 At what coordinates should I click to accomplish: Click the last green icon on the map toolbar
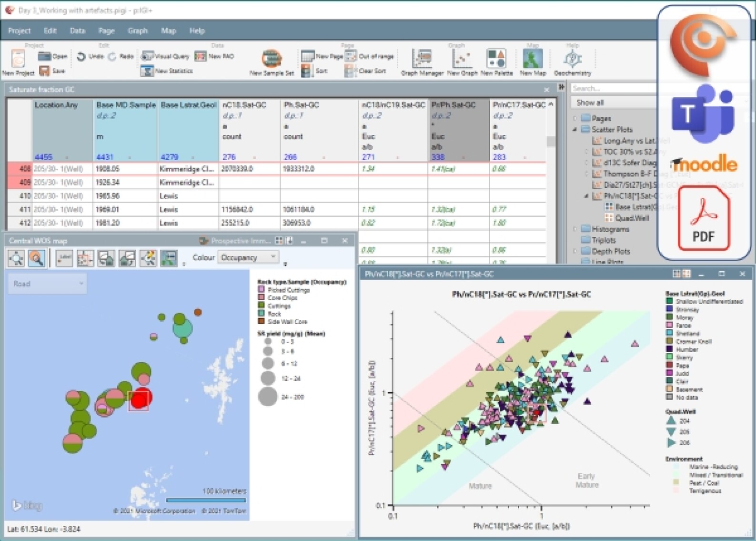tap(169, 258)
